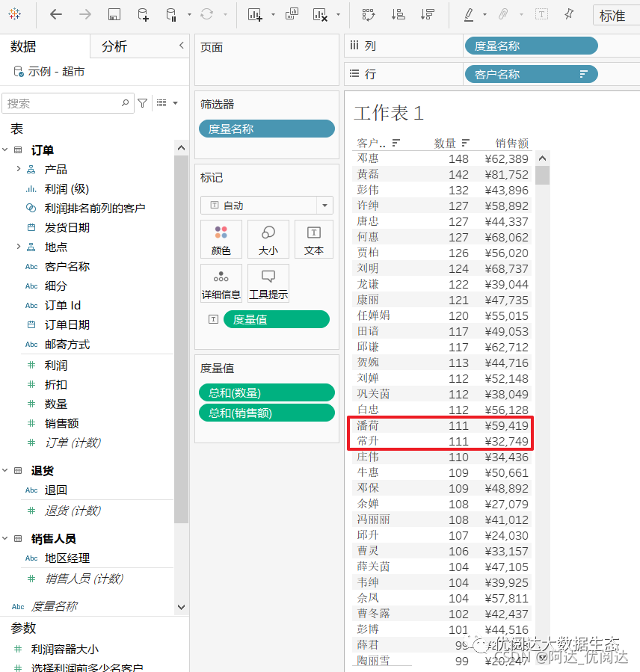Screen dimensions: 640x672
Task: Click the Tableau logo icon
Action: (x=14, y=14)
